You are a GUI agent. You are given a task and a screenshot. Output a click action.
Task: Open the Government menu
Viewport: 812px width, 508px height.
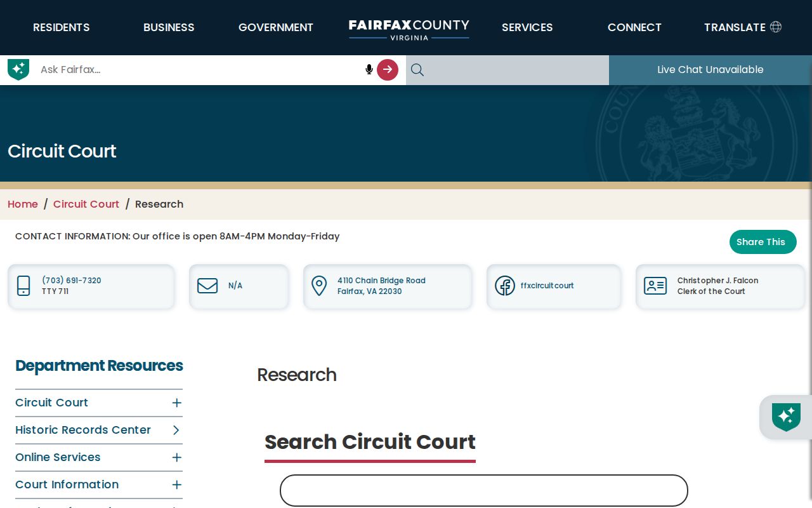tap(276, 27)
